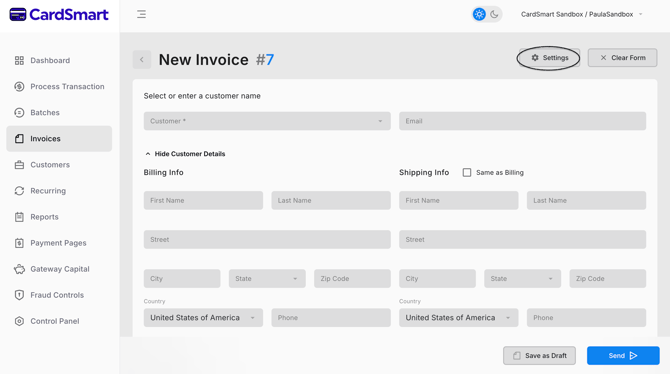Collapse Hide Customer Details section
The width and height of the screenshot is (670, 374).
(x=185, y=154)
